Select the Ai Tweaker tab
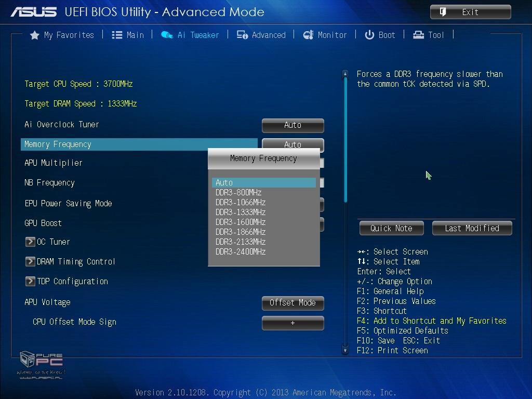 pyautogui.click(x=190, y=35)
